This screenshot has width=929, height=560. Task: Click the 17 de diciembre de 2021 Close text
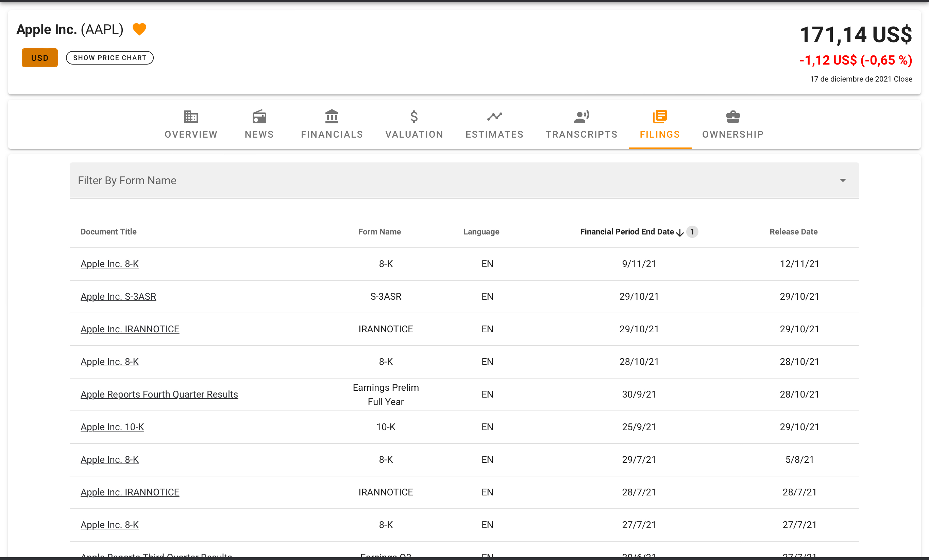click(x=861, y=79)
